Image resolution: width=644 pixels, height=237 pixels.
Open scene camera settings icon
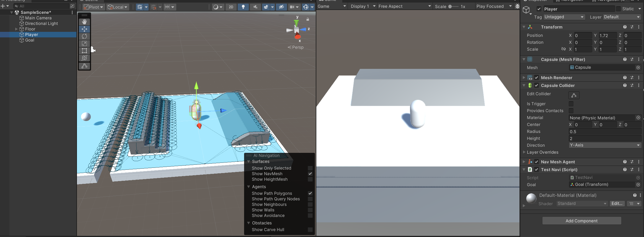[292, 7]
